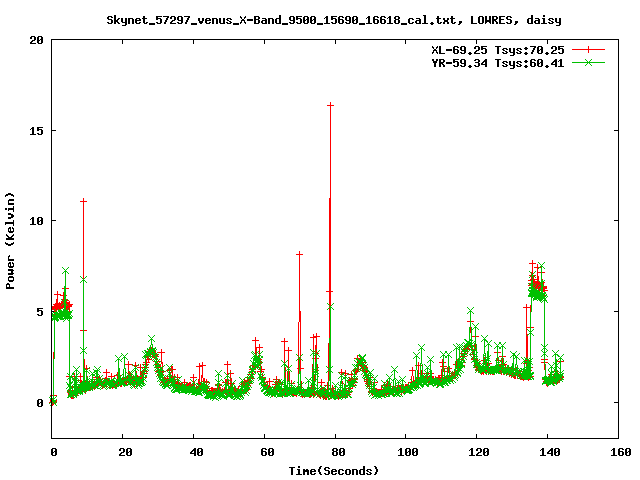The width and height of the screenshot is (640, 480).
Task: Click the plot title Skynet_57297_venus_X-Band text
Action: click(x=334, y=20)
